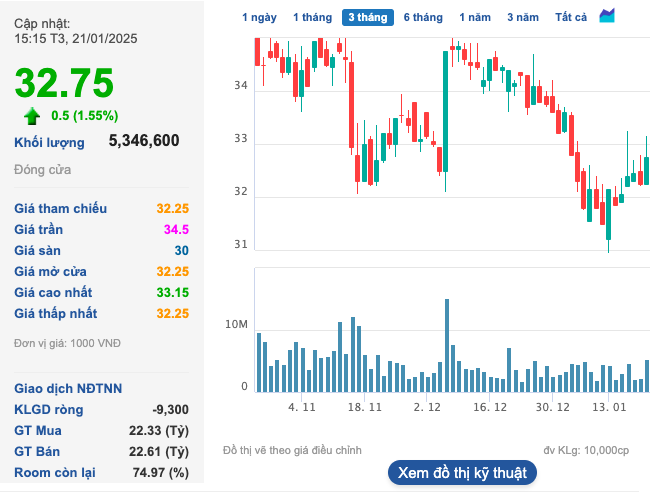Open Xem đồ thị kỹ thuật
The height and width of the screenshot is (496, 666).
[x=462, y=472]
